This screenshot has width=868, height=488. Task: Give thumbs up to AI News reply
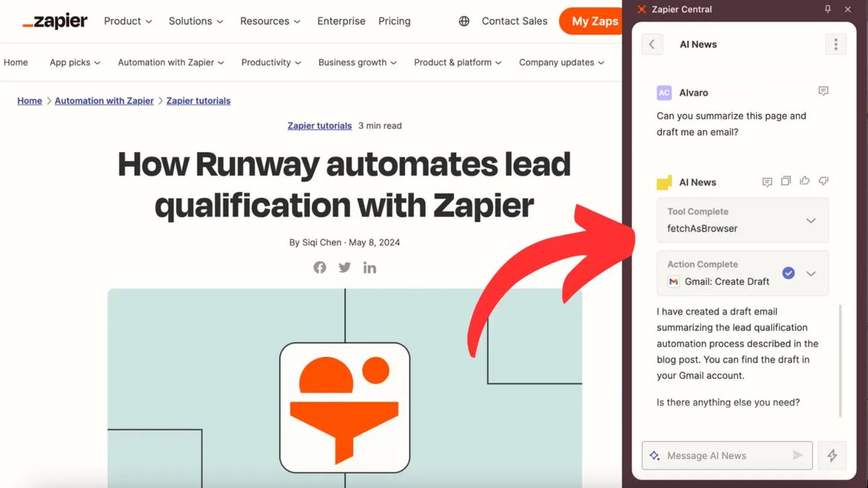tap(804, 181)
